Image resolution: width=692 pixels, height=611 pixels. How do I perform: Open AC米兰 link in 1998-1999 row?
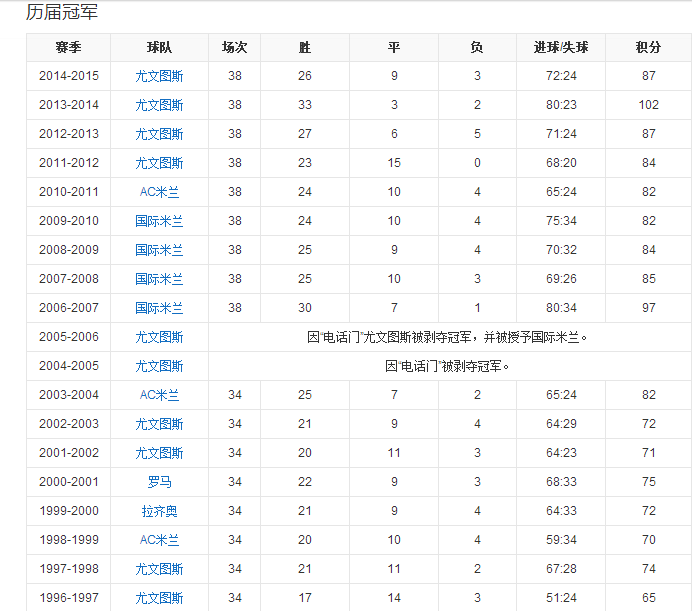159,540
